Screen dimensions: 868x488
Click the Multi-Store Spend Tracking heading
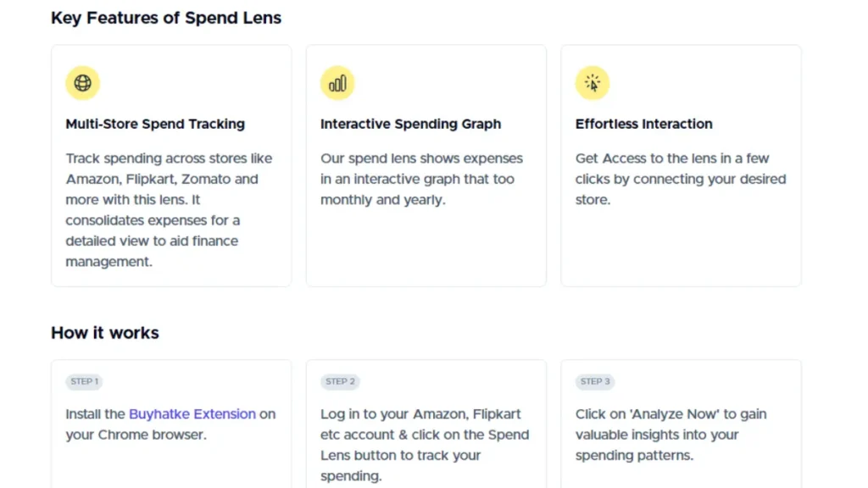click(x=155, y=124)
